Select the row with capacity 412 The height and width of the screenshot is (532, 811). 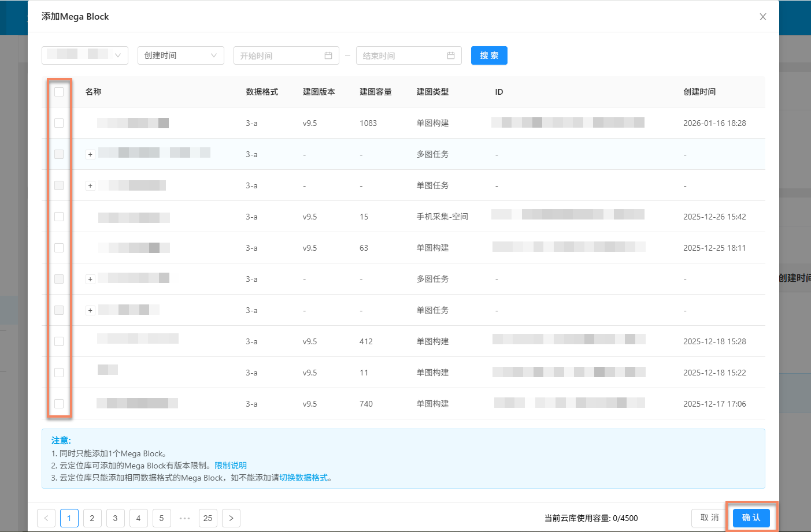coord(59,341)
